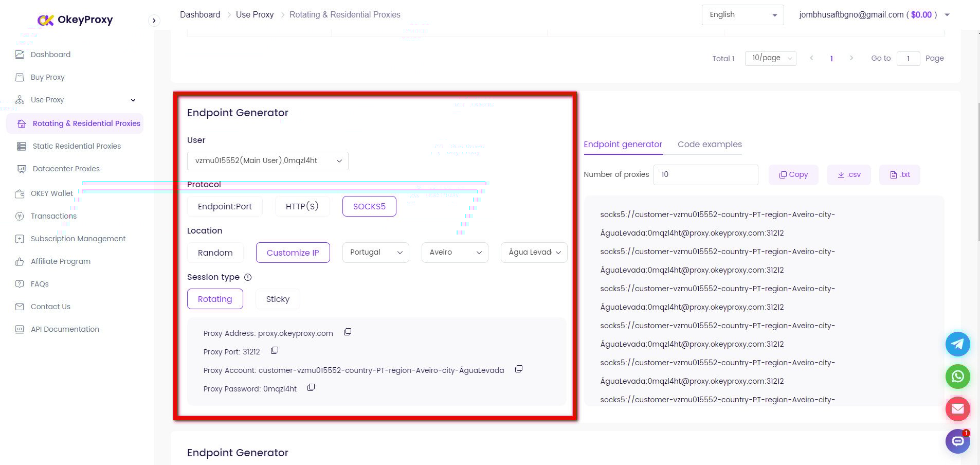Click the Number of proxies field
Screen dimensions: 980x465
click(x=705, y=175)
